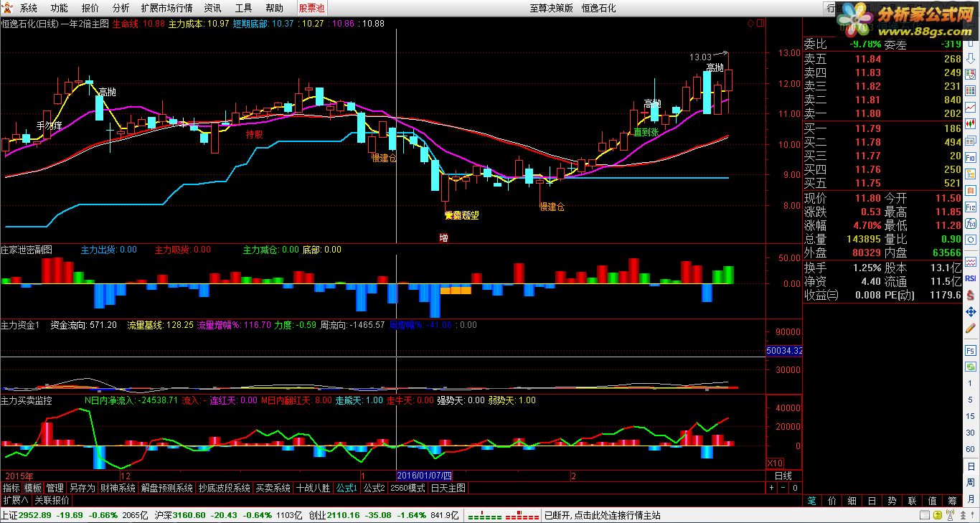Collapse the 扩展∧ panel
The width and height of the screenshot is (980, 523).
tap(15, 500)
